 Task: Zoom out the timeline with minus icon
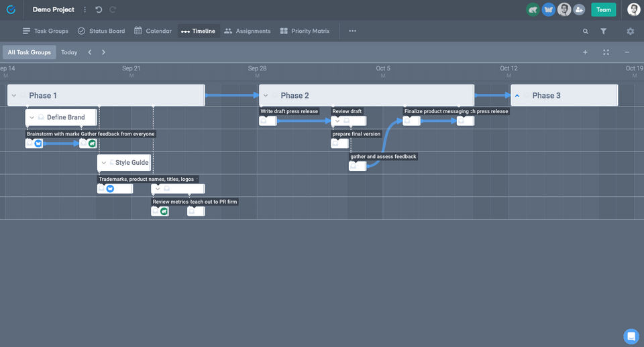coord(627,52)
